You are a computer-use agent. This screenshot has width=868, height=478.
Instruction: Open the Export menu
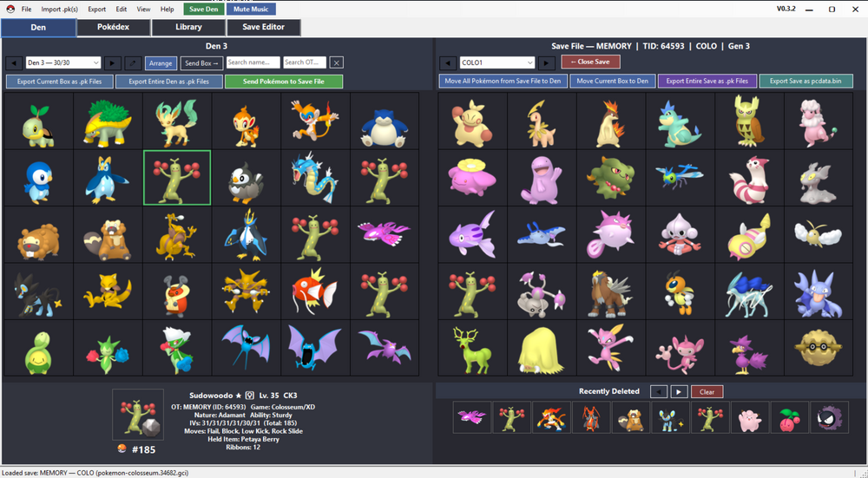[97, 10]
